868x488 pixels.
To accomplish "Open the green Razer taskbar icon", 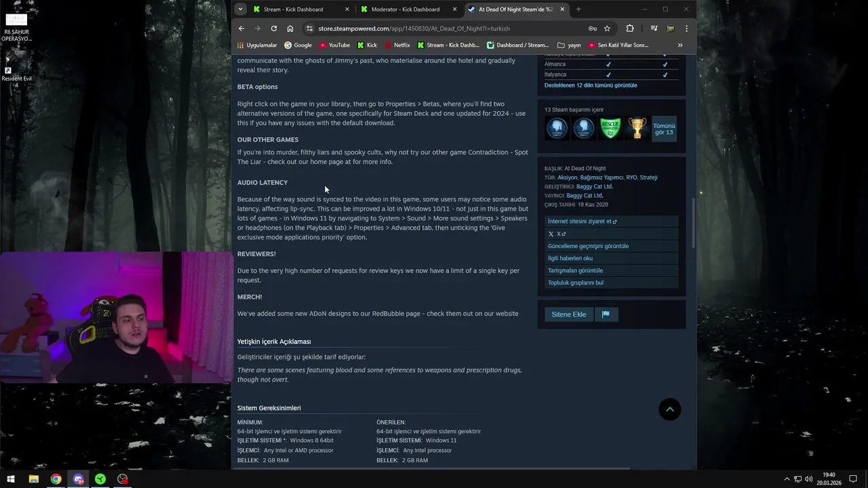I will 100,479.
